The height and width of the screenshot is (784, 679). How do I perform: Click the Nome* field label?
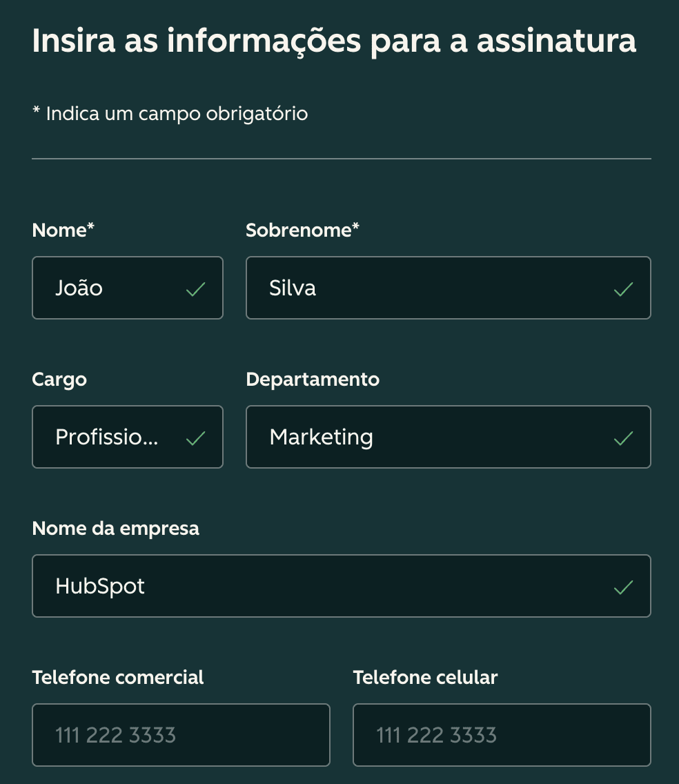point(63,230)
